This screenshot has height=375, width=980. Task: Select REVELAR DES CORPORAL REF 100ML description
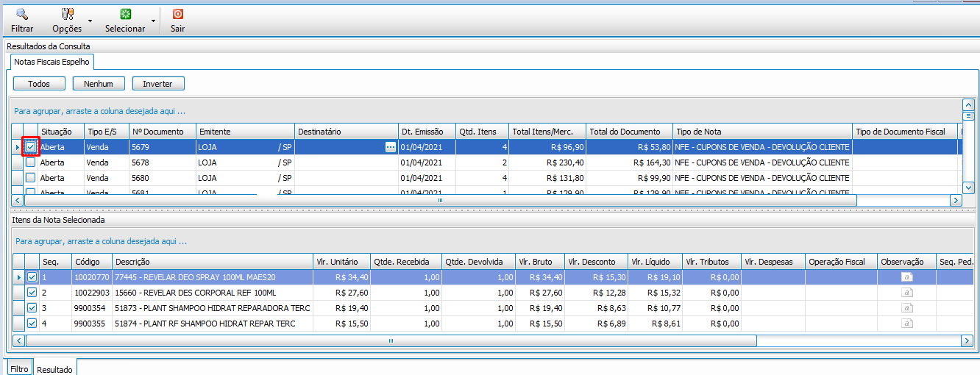tap(212, 293)
